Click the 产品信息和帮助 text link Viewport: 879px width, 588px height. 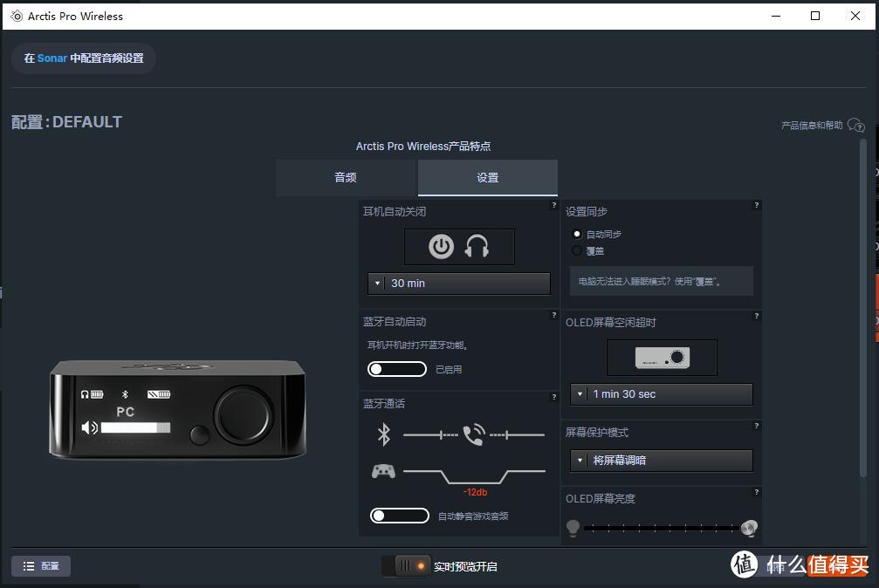[x=812, y=125]
